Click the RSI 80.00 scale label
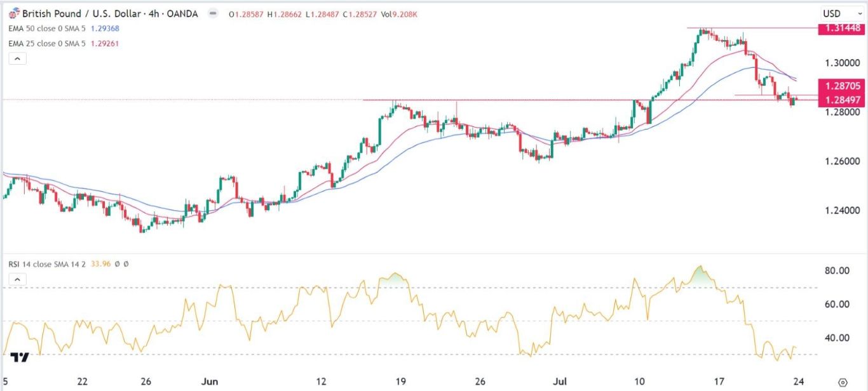 pyautogui.click(x=838, y=270)
